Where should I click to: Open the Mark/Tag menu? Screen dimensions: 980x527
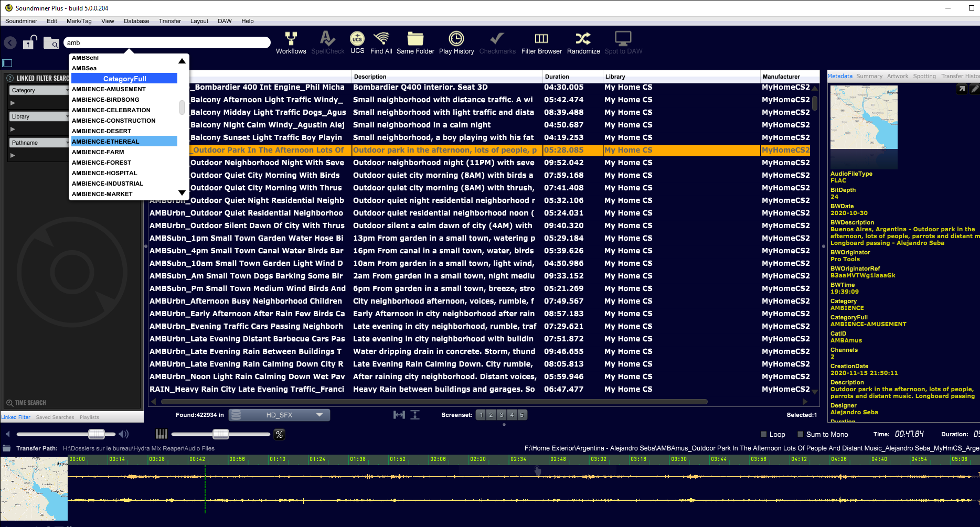(x=79, y=21)
